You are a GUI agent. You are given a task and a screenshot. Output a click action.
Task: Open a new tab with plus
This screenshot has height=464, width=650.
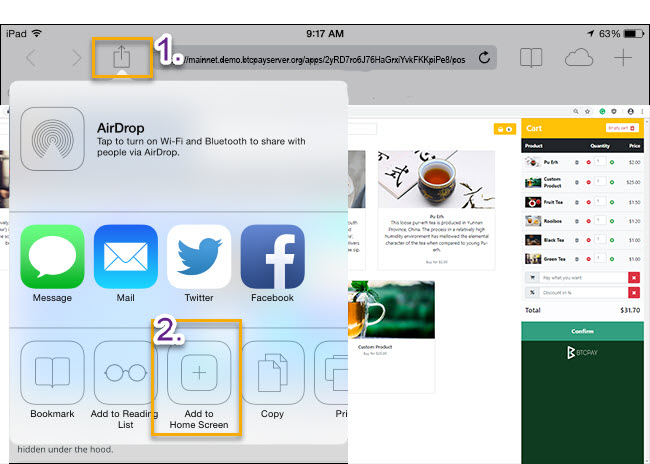click(623, 58)
